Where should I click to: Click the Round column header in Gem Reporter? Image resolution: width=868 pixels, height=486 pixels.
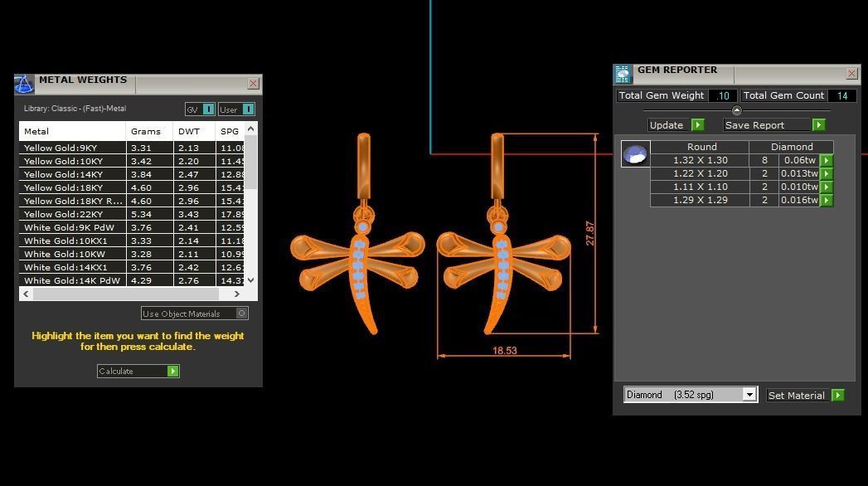point(701,147)
